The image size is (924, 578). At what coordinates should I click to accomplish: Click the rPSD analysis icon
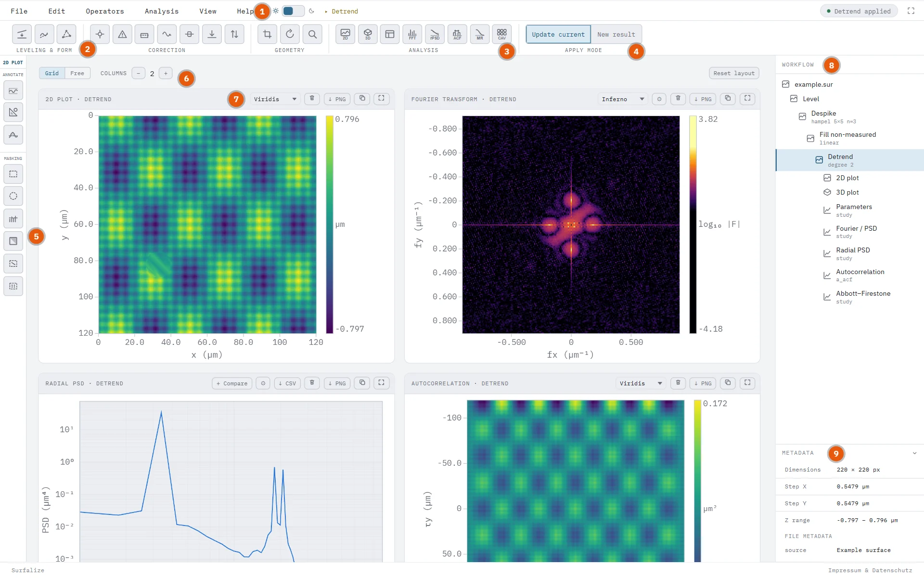(435, 34)
